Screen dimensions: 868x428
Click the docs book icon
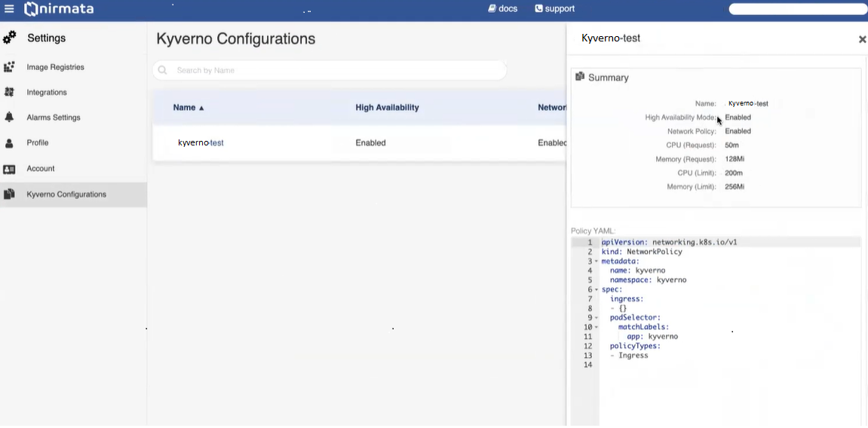click(492, 9)
